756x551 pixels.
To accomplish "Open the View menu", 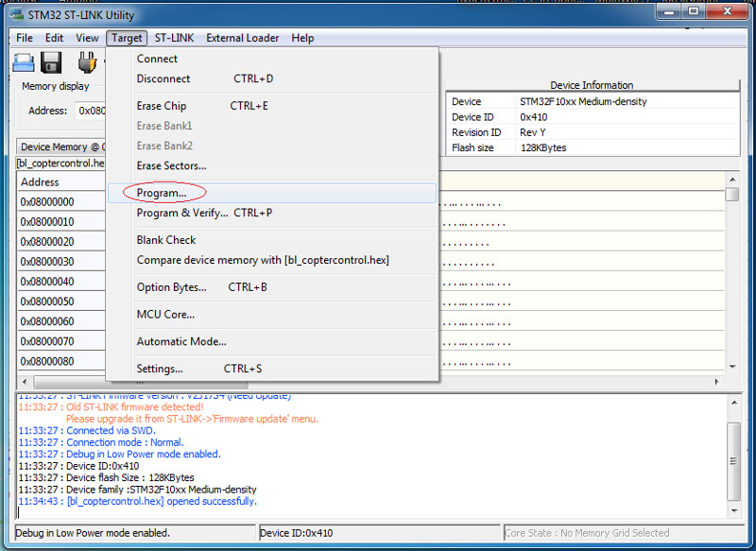I will tap(87, 38).
